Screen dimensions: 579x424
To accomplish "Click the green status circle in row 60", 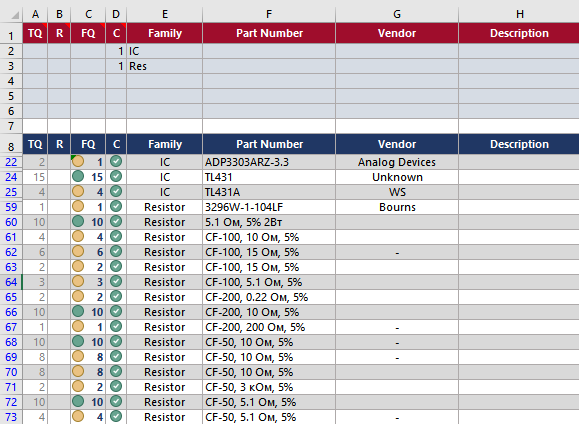I will (78, 222).
